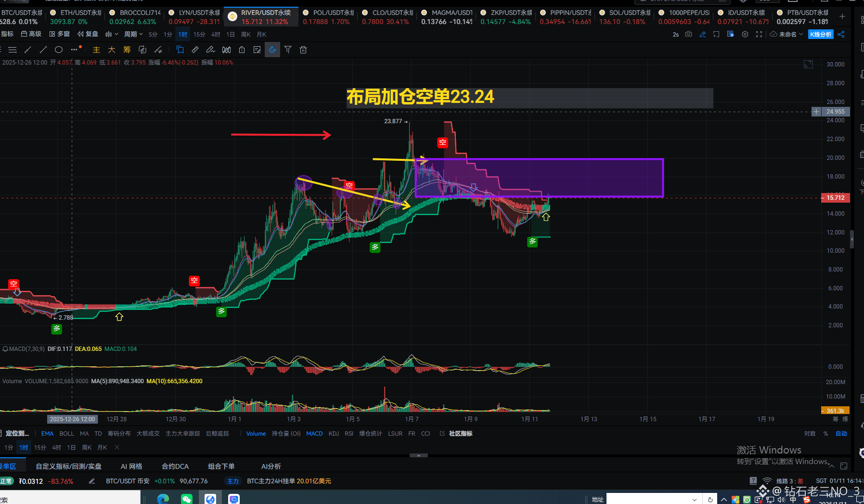Select the ruler measurement tool

[x=194, y=49]
